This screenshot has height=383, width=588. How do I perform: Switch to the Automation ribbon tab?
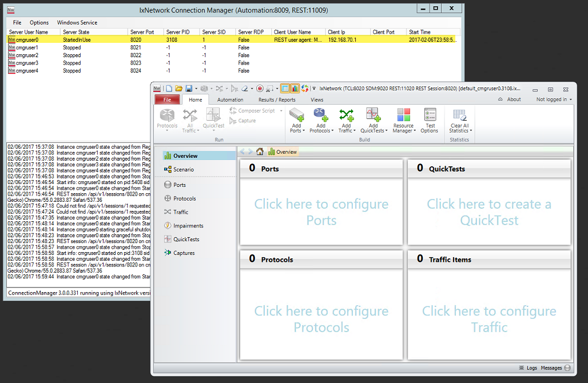click(x=230, y=99)
